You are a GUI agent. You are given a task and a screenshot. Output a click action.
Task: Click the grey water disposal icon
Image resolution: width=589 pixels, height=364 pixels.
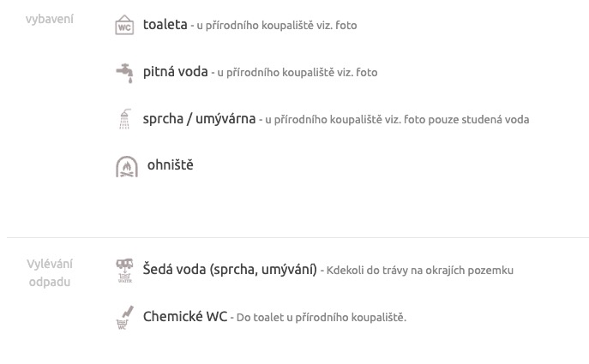click(124, 271)
